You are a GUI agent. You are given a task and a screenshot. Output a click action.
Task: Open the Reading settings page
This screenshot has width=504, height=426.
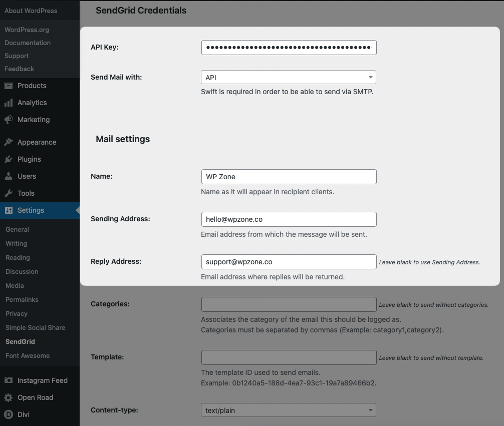pos(18,258)
